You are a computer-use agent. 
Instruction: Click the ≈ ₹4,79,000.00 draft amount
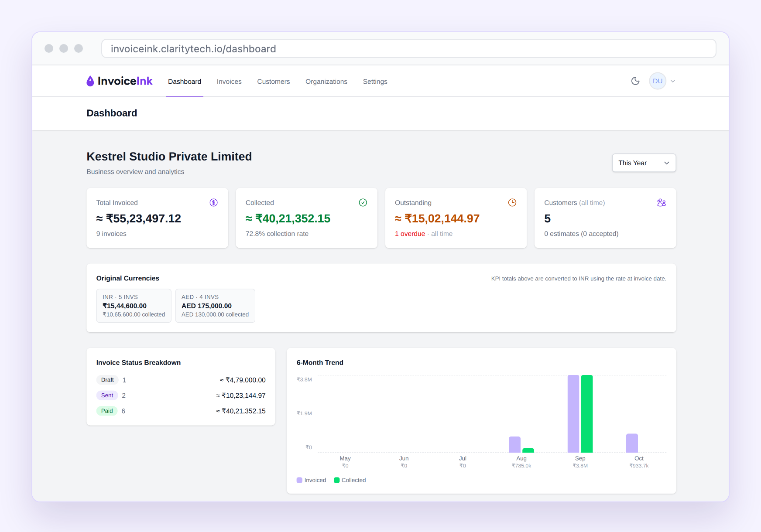(243, 380)
